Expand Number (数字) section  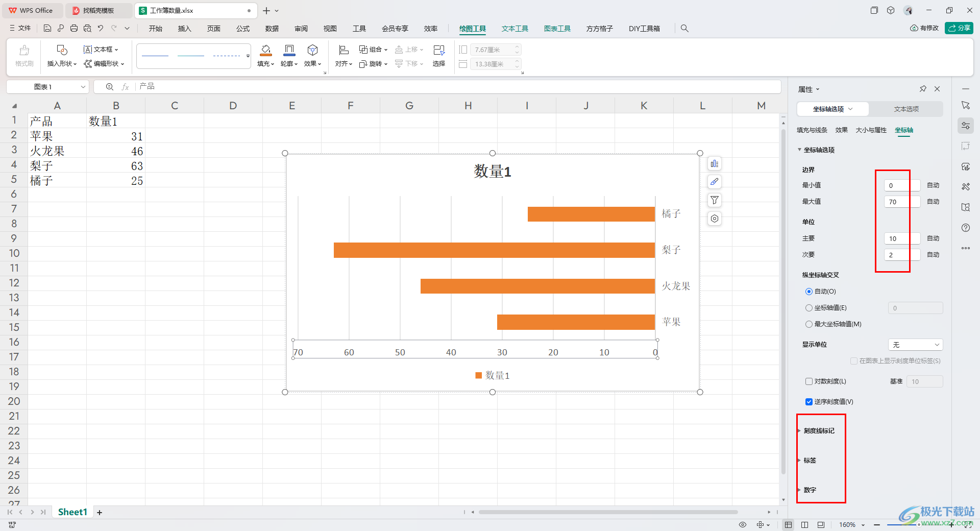pos(810,490)
